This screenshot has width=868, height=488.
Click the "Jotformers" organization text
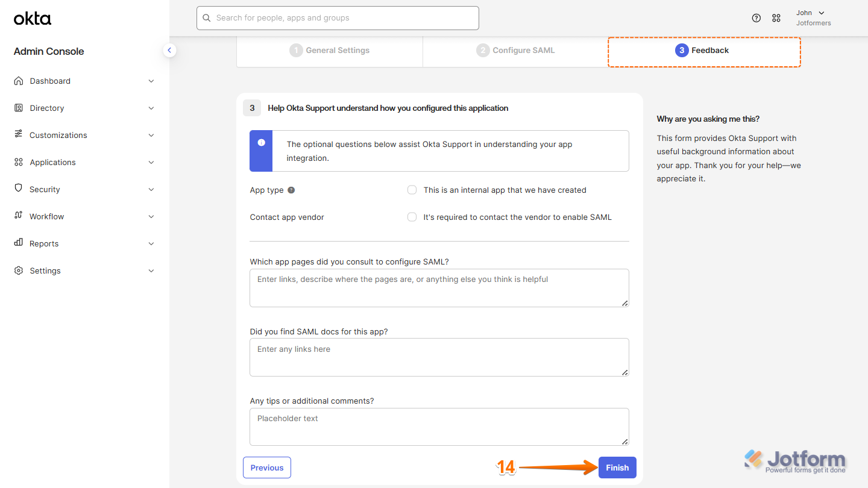(813, 23)
